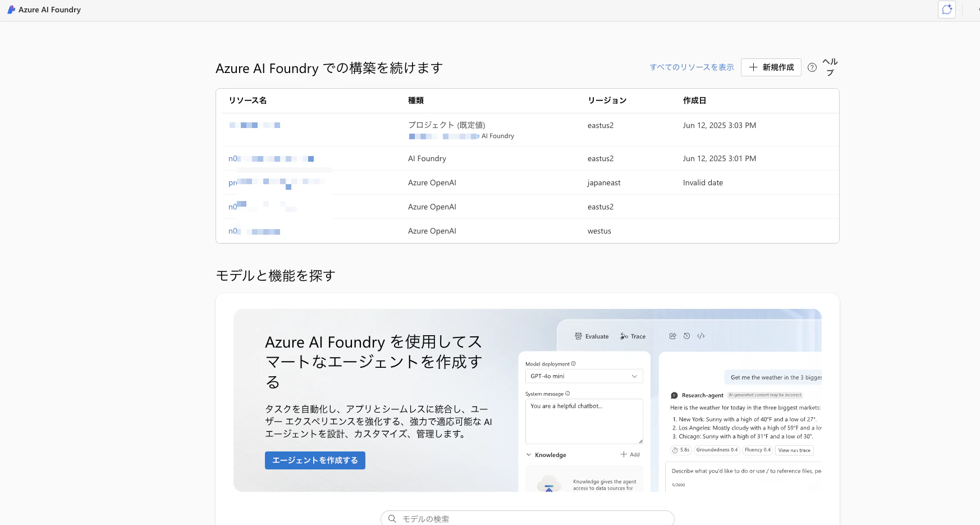
Task: Open the すべてのリソースを表示 link
Action: click(692, 67)
